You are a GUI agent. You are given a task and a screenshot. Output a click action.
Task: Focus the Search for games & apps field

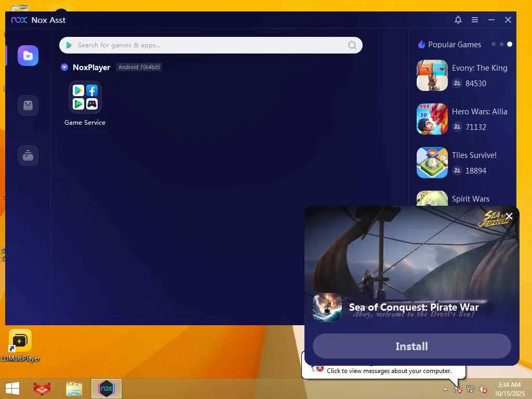click(211, 45)
